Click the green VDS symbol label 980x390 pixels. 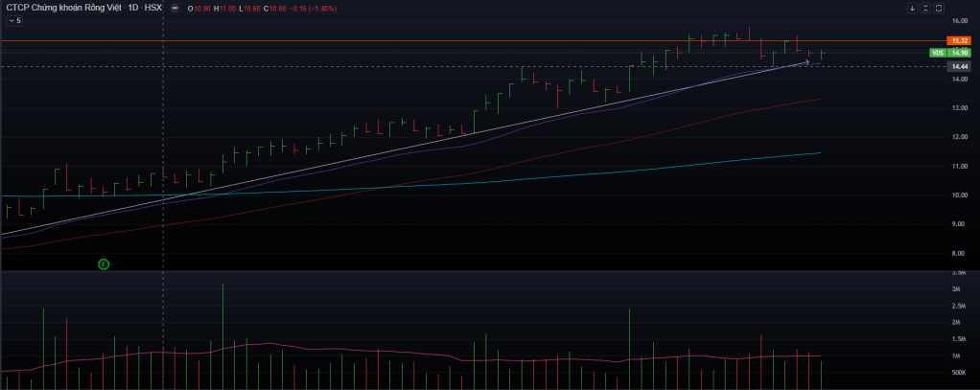937,54
